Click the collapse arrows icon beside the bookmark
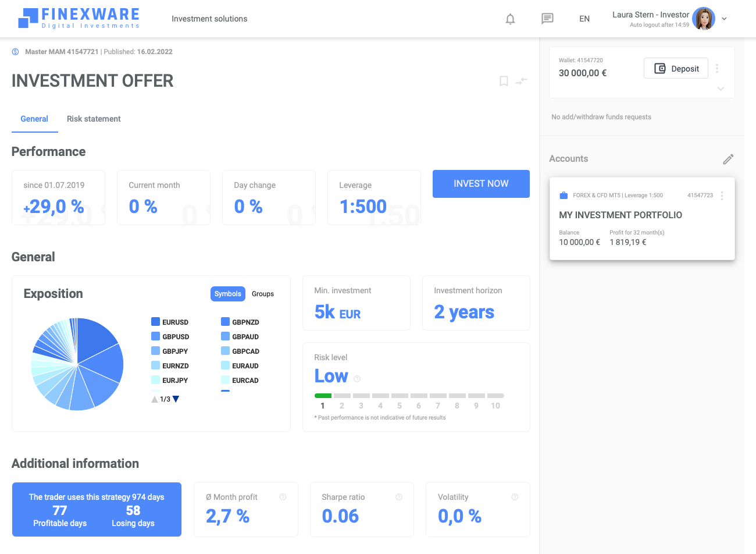 point(522,81)
